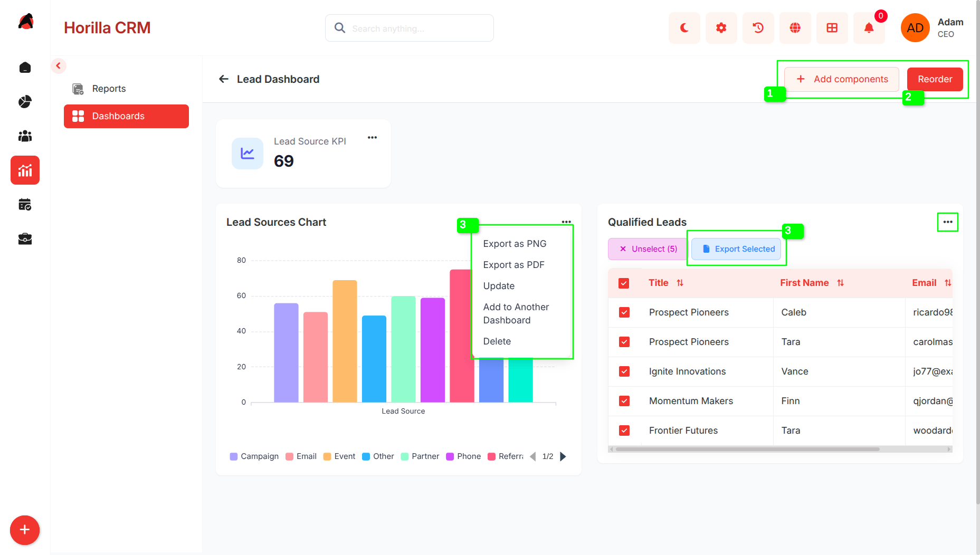Choose Export as PDF
Screen dimensions: 980x555
click(x=514, y=265)
